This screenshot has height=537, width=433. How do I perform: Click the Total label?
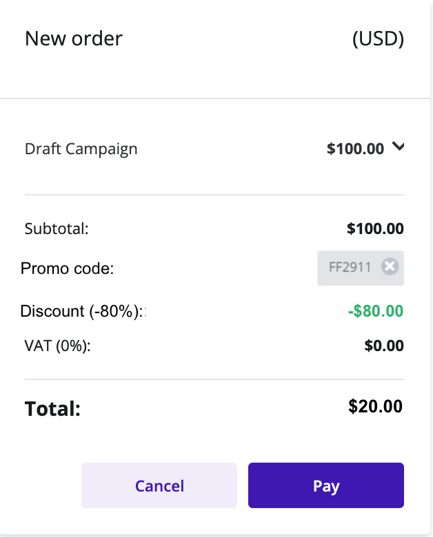[x=53, y=409]
